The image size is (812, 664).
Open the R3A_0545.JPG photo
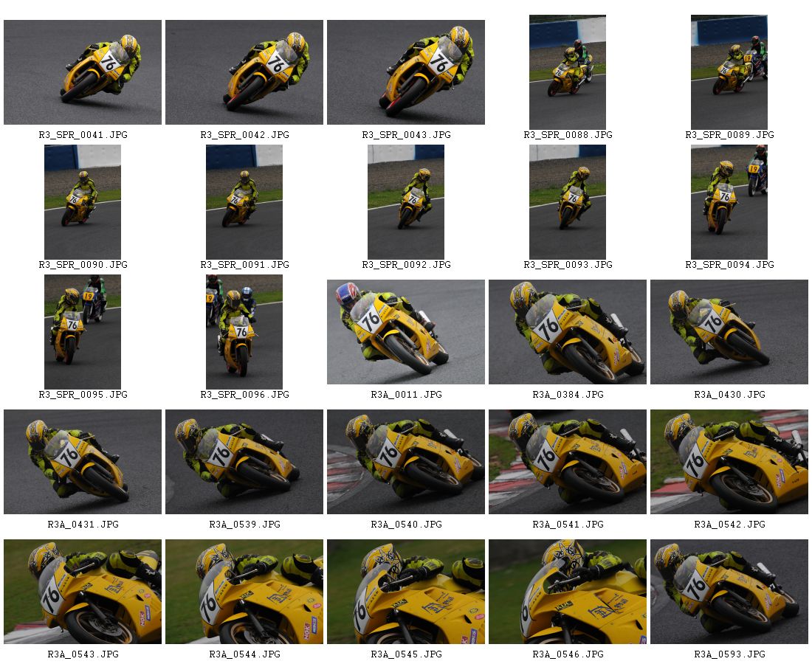[x=406, y=592]
